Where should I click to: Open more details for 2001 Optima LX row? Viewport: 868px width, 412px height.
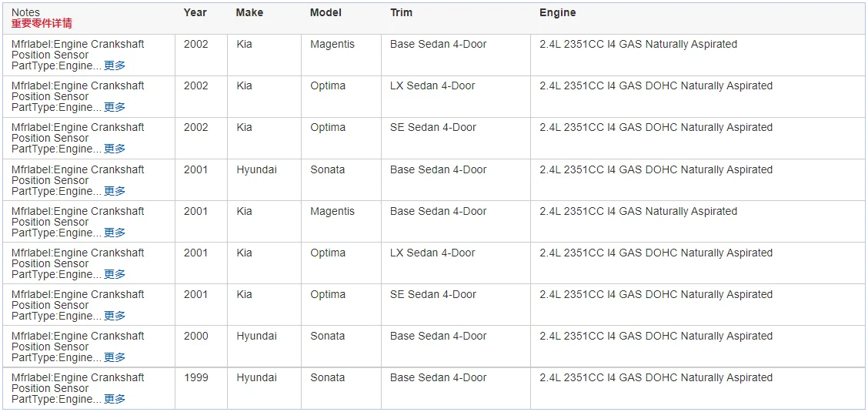pos(115,274)
